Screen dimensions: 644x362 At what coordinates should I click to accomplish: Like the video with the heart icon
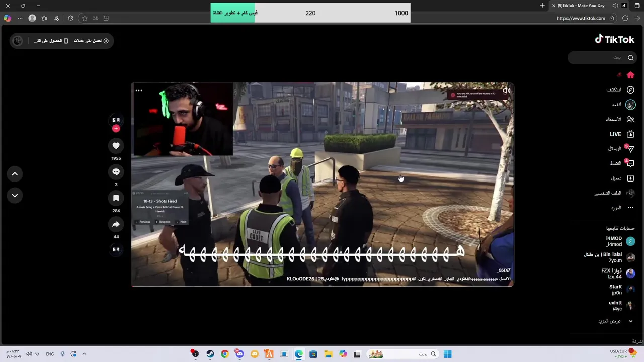pyautogui.click(x=116, y=146)
